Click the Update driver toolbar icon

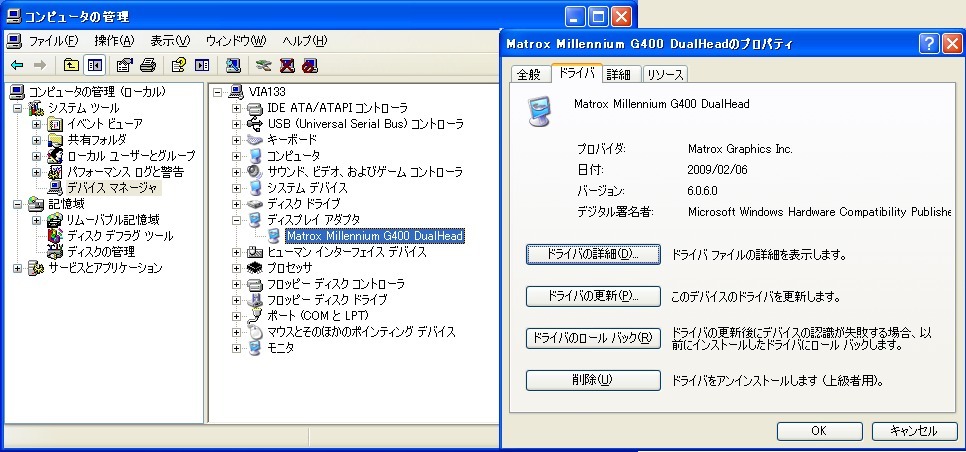click(264, 65)
